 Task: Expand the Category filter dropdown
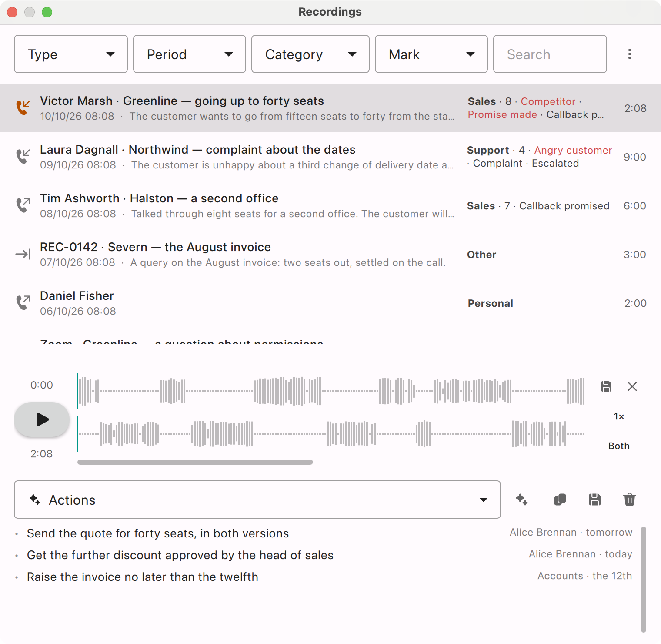pyautogui.click(x=310, y=54)
